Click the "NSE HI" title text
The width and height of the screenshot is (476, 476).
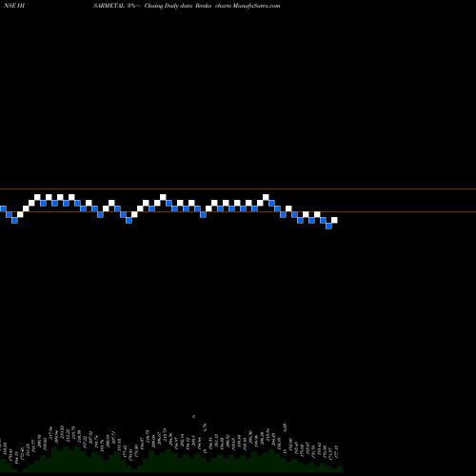[14, 6]
